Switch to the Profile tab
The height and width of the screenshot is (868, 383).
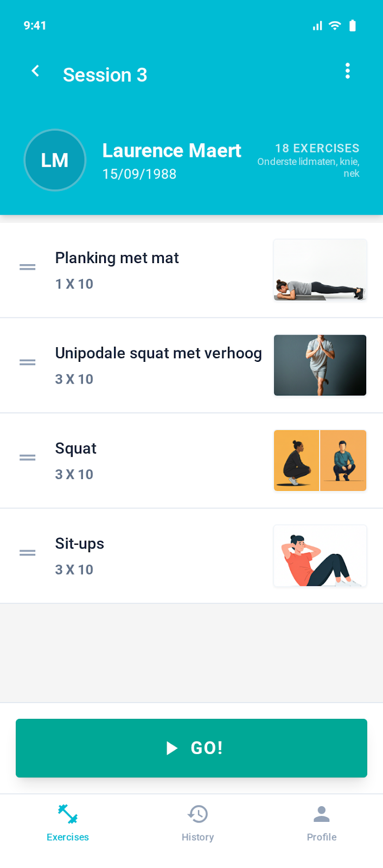click(321, 822)
